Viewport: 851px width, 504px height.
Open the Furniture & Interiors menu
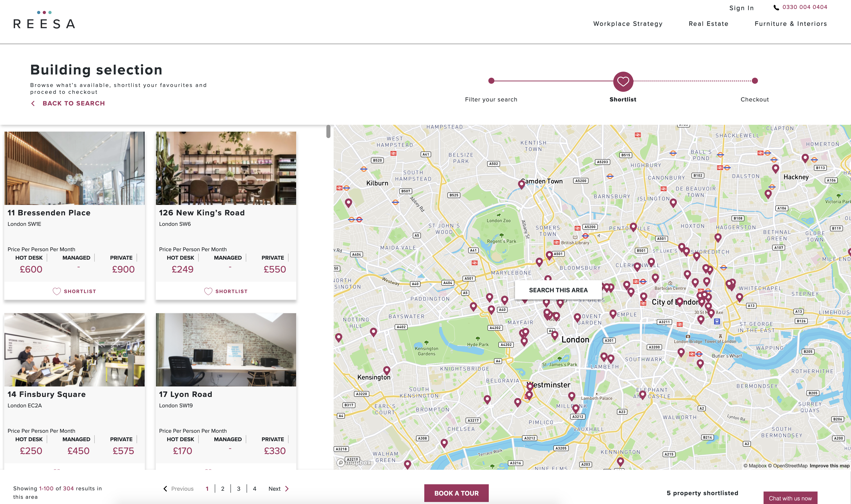coord(791,24)
